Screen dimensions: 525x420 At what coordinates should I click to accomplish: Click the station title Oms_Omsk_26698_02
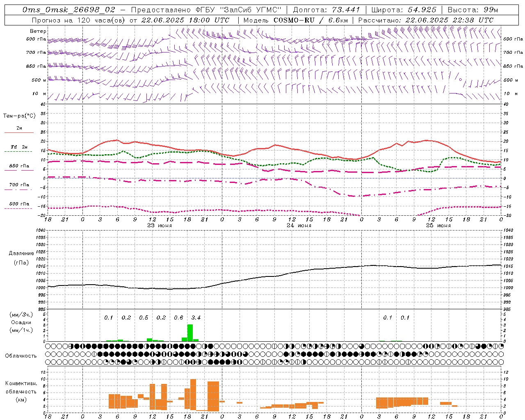(x=69, y=10)
